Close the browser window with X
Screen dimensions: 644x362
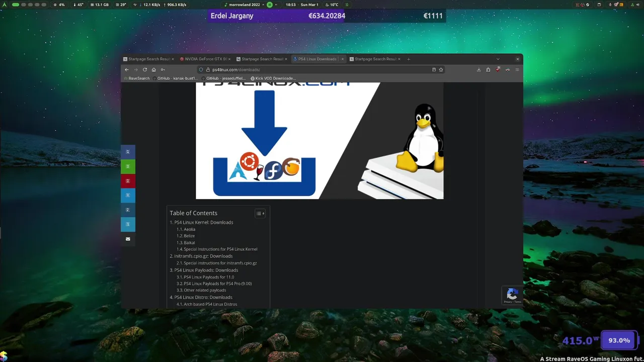[517, 59]
